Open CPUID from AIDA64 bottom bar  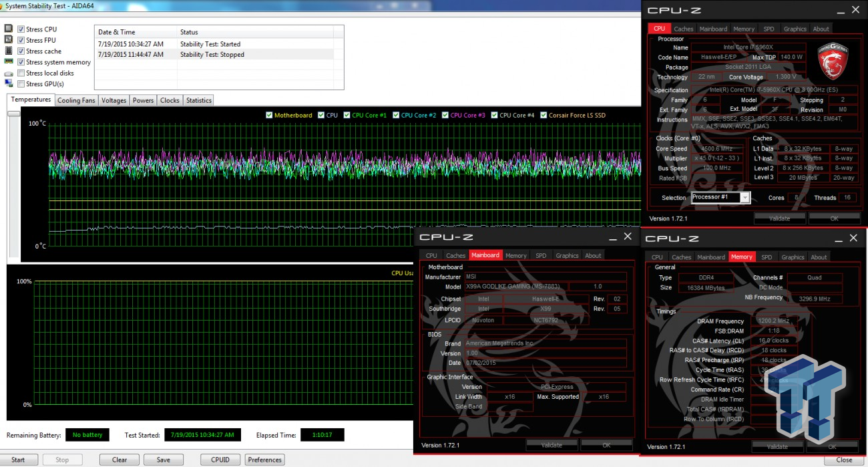(220, 460)
